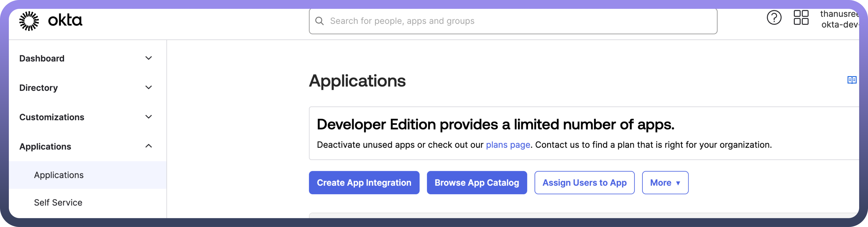Image resolution: width=868 pixels, height=227 pixels.
Task: Open the apps grid icon
Action: click(x=801, y=18)
